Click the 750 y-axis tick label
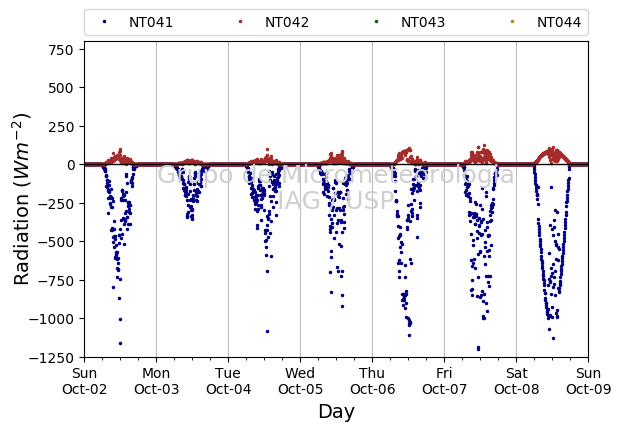Screen dimensions: 621x431 tap(61, 50)
